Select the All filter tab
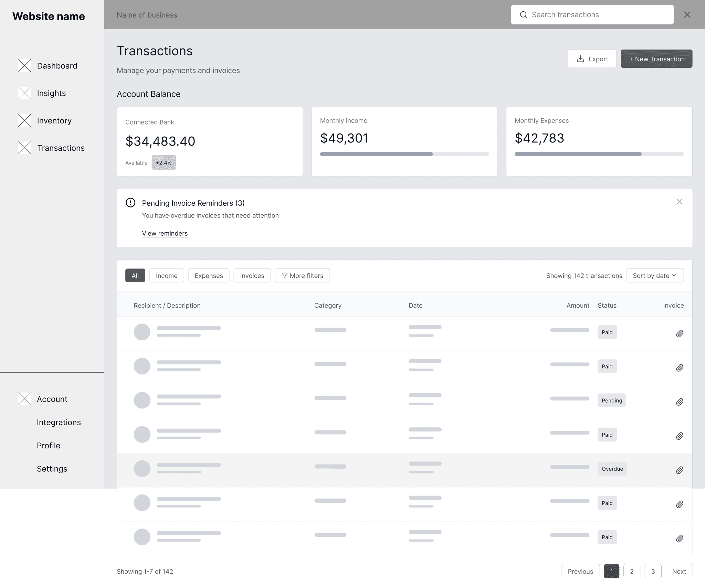Viewport: 705px width, 588px height. [x=135, y=276]
